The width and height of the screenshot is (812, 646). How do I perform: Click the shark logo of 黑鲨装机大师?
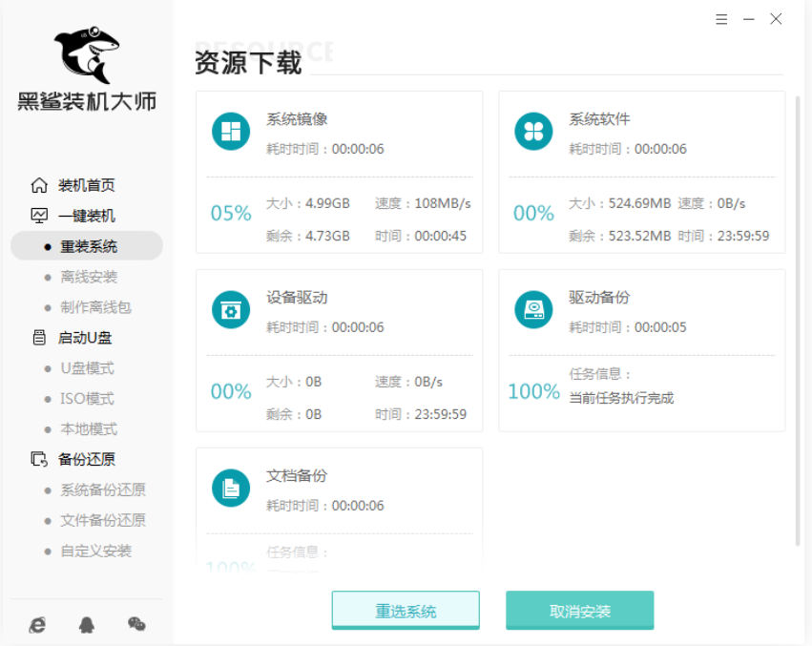pyautogui.click(x=86, y=53)
